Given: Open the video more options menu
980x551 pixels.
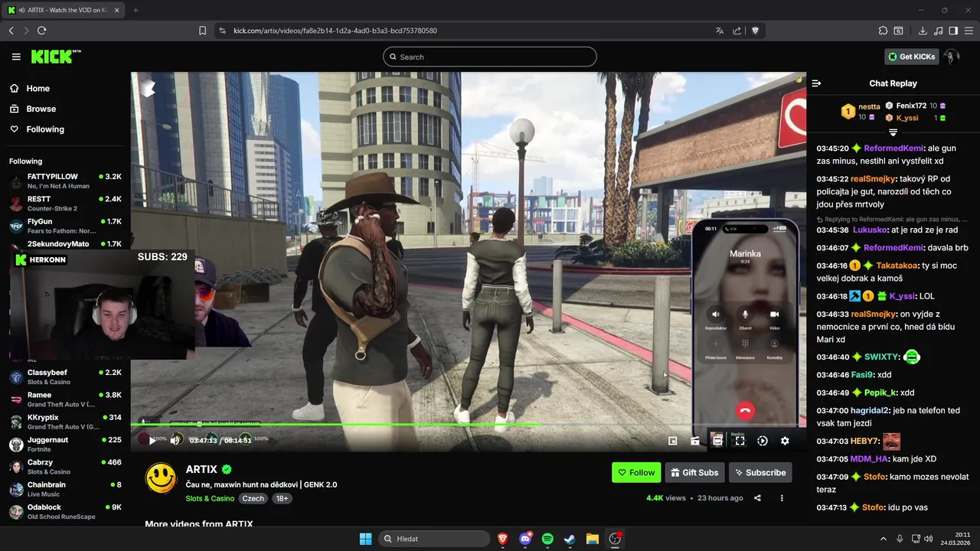Looking at the screenshot, I should coord(782,498).
